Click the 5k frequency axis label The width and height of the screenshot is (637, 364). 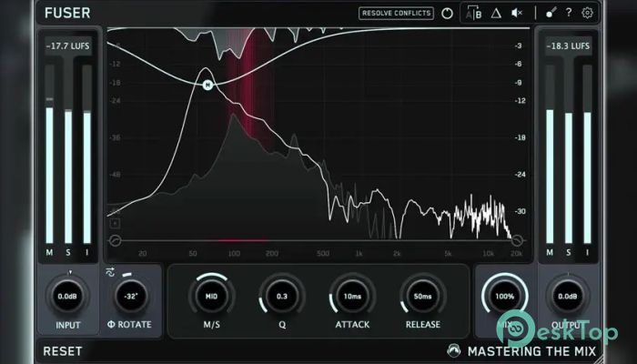coord(448,254)
